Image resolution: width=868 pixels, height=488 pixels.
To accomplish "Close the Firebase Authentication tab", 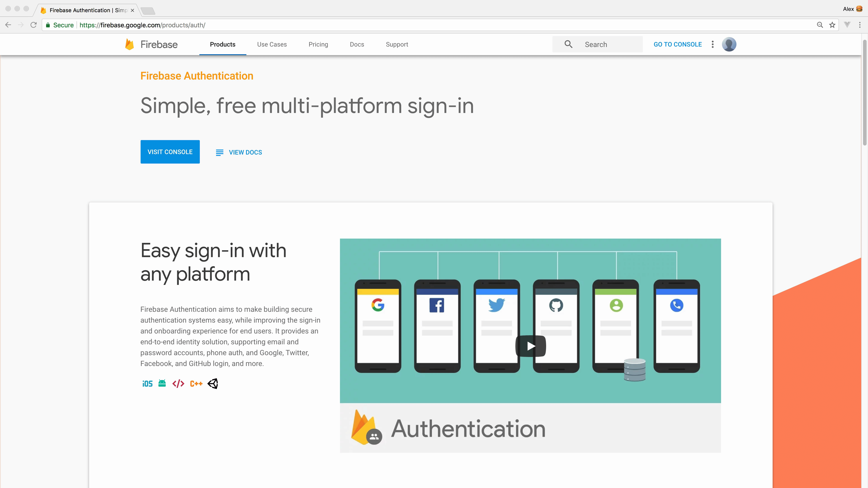I will [x=132, y=10].
